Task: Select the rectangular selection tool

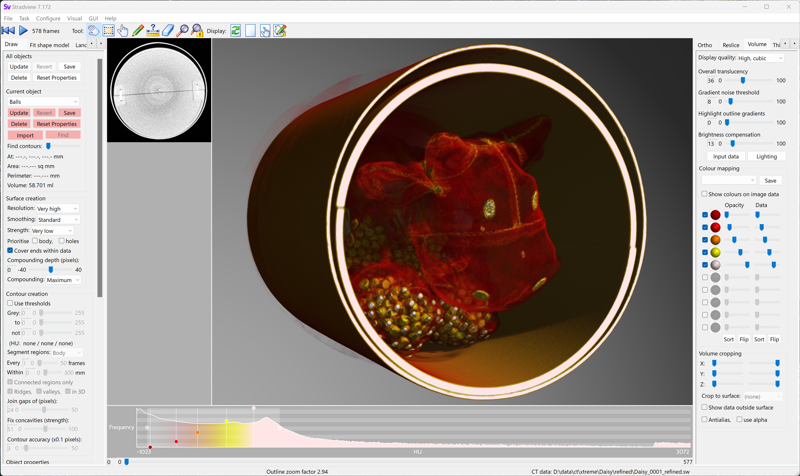Action: (x=108, y=31)
